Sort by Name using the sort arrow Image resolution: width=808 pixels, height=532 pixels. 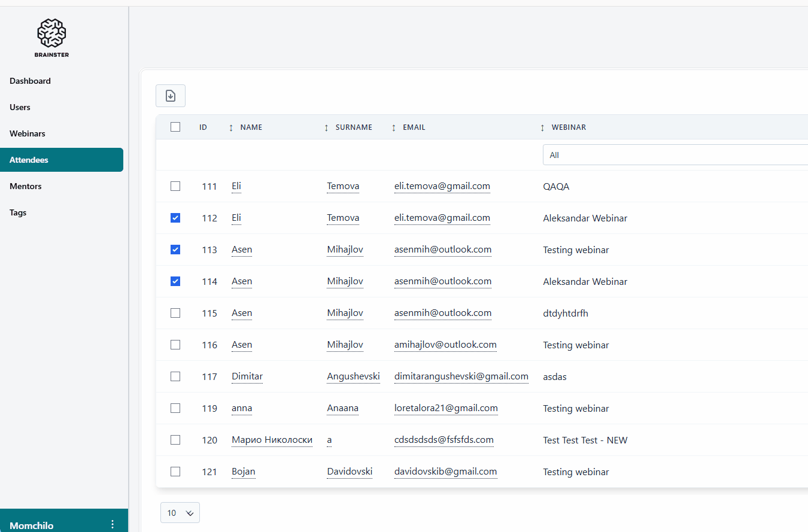[231, 127]
